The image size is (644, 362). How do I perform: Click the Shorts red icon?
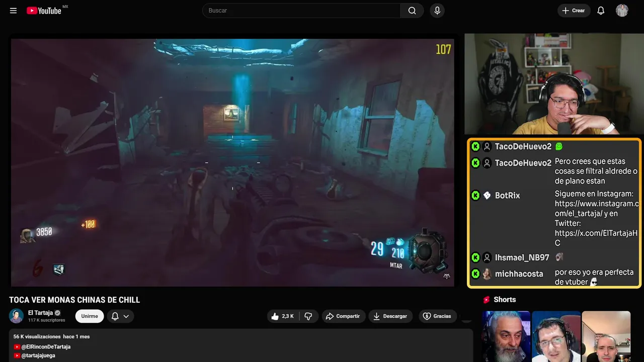tap(487, 300)
